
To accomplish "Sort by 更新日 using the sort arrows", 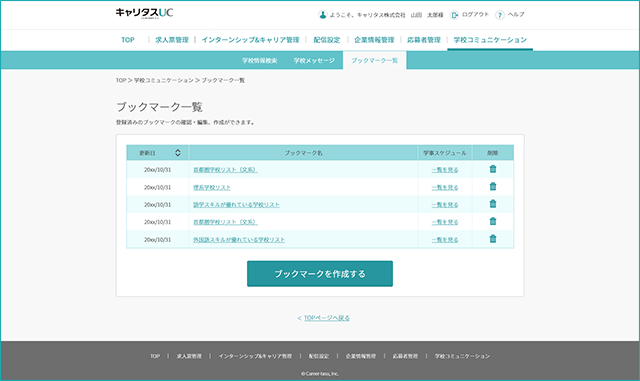I will coord(178,153).
